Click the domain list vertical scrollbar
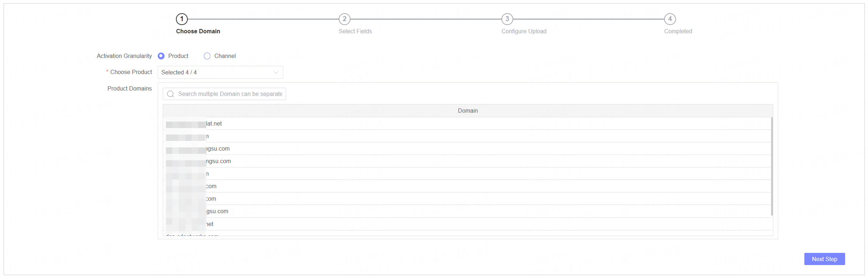Screen dimensions: 868x279 772,166
